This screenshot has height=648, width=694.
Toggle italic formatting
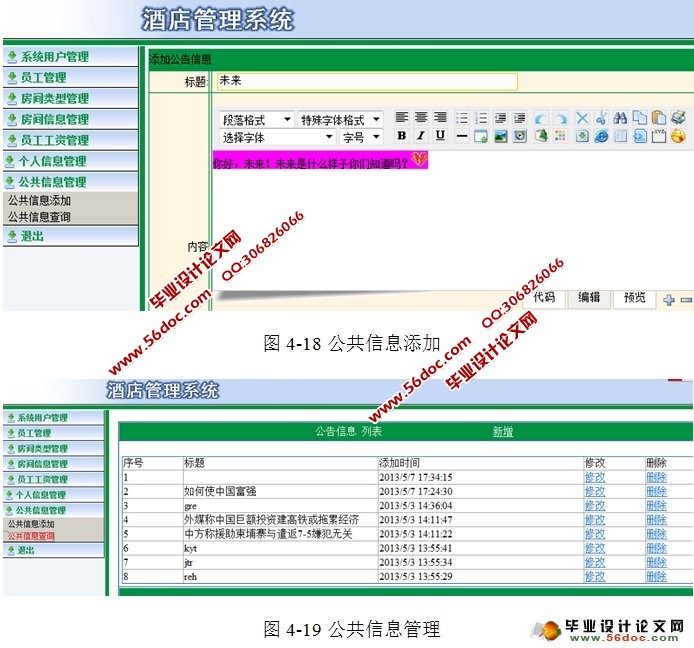pyautogui.click(x=420, y=135)
